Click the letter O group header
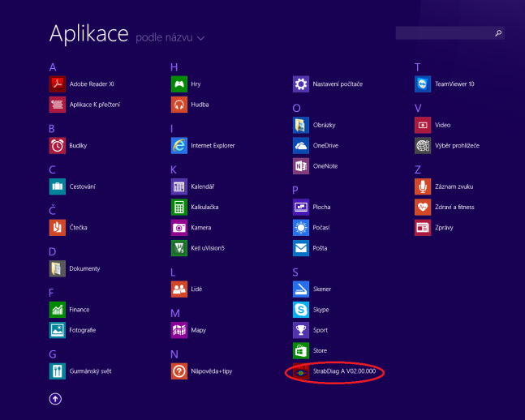The height and width of the screenshot is (420, 525). point(296,108)
